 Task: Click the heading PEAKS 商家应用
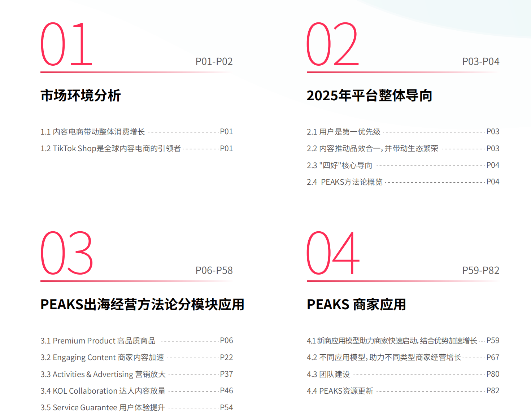(x=356, y=305)
